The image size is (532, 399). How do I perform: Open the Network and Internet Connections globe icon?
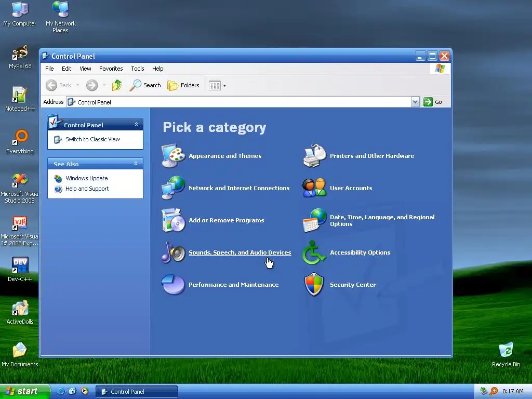click(x=174, y=188)
